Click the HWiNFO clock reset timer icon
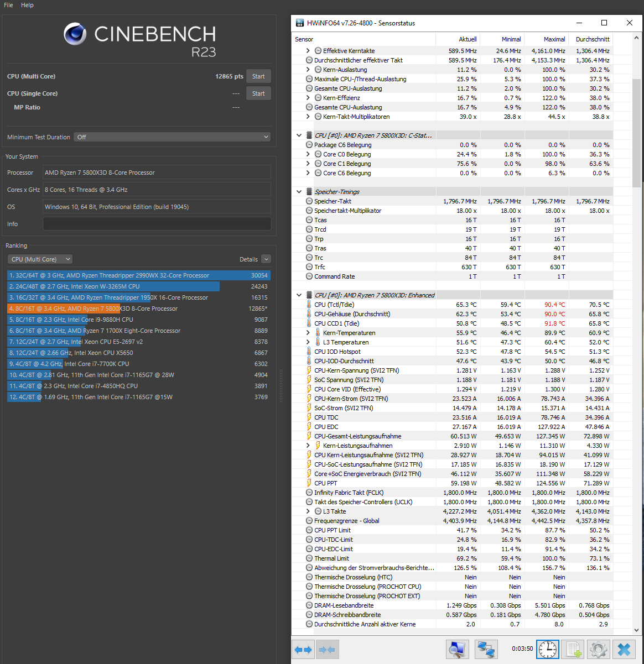 548,650
